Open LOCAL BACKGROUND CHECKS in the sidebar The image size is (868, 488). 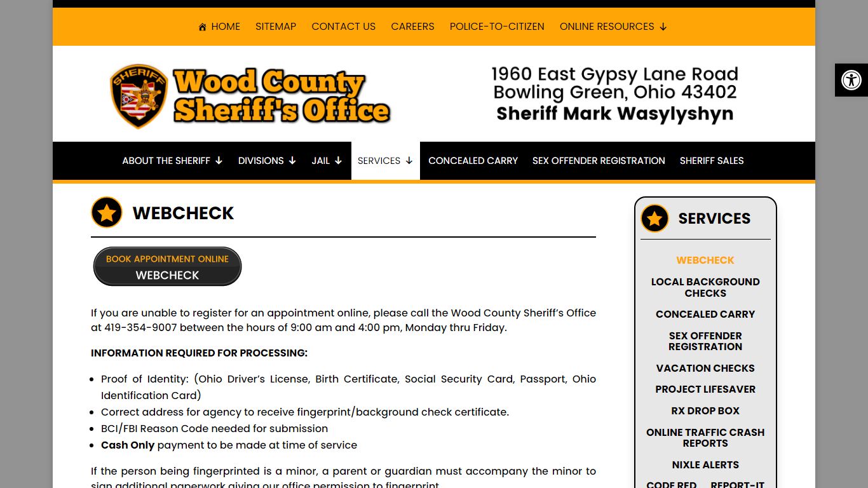point(705,287)
